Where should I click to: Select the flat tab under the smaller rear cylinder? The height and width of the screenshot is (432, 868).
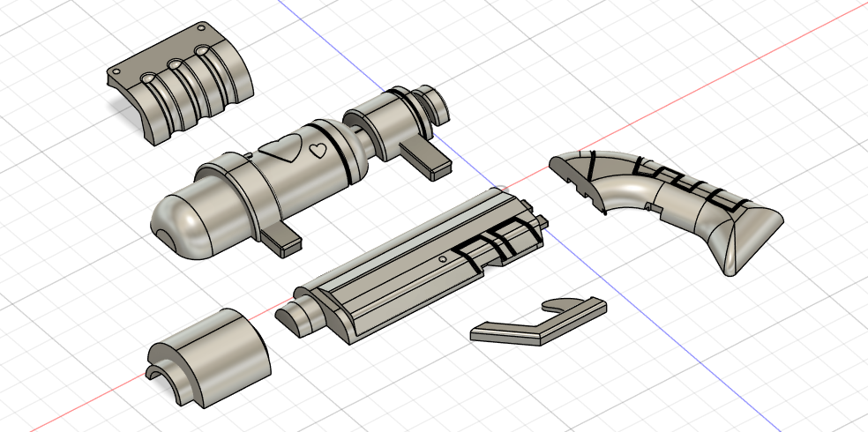click(x=424, y=157)
